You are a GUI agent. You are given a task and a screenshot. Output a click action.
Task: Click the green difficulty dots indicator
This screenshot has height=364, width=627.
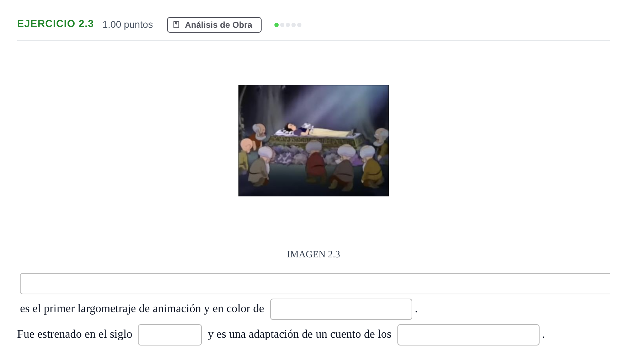(288, 25)
